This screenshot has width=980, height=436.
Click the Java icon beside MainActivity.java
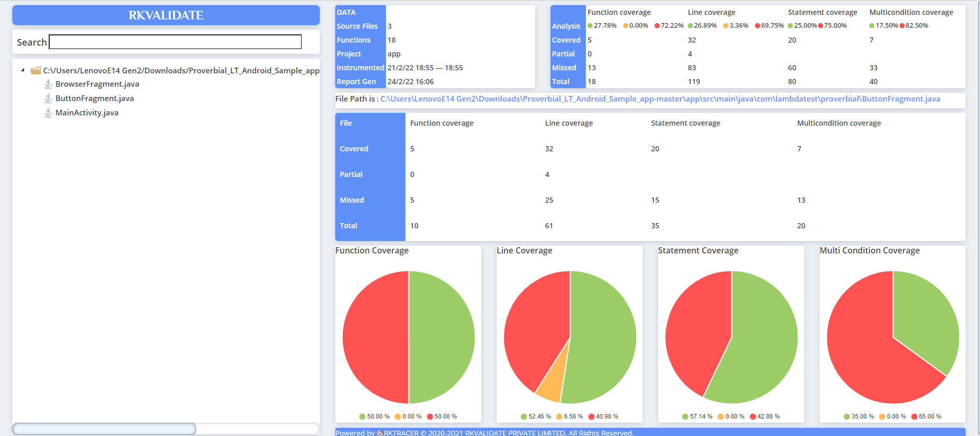pyautogui.click(x=48, y=113)
